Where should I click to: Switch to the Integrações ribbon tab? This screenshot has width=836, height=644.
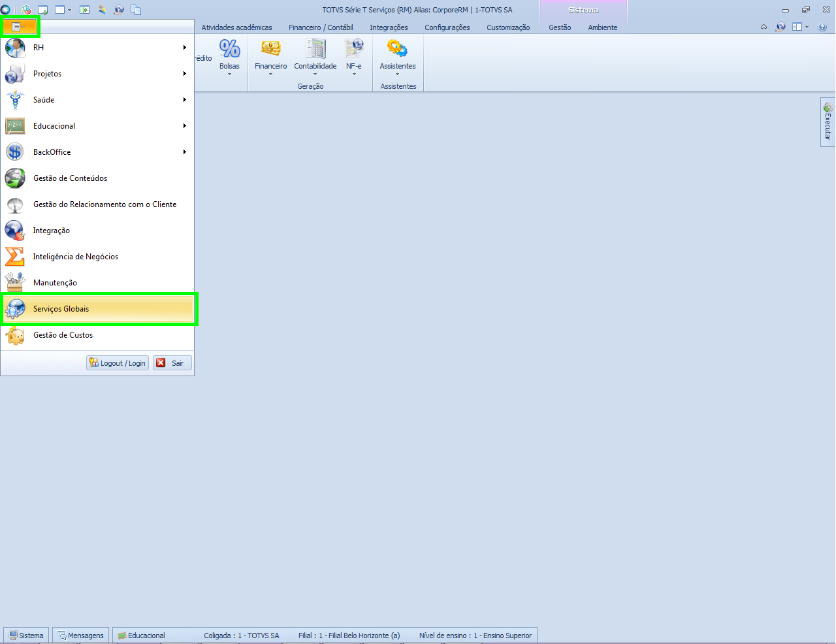(x=389, y=27)
